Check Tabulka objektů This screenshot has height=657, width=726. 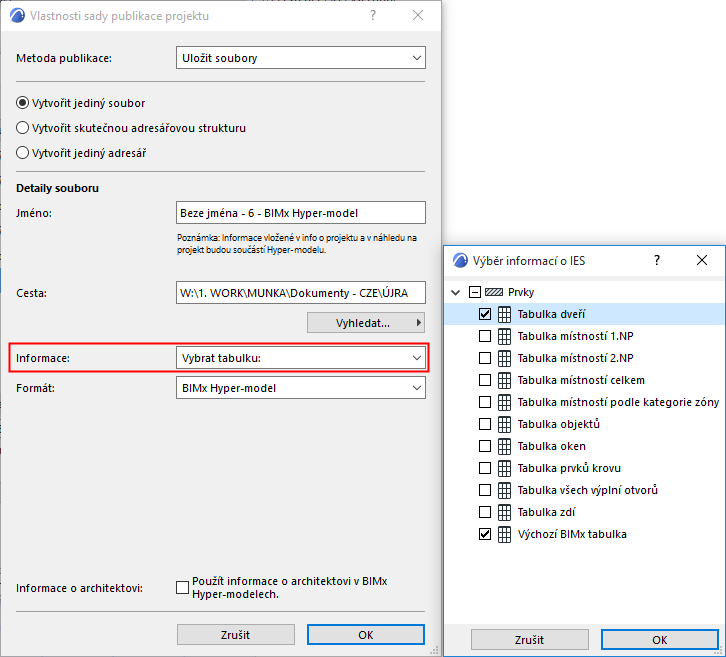coord(485,424)
